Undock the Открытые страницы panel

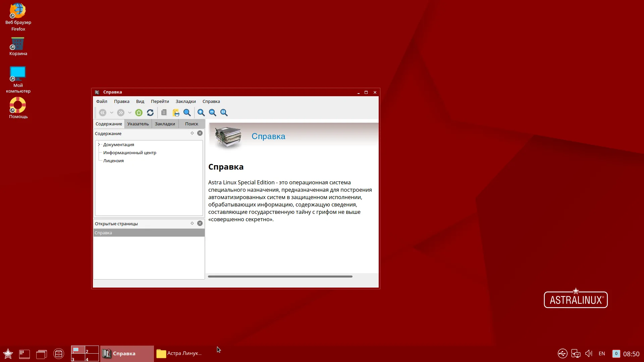tap(192, 223)
